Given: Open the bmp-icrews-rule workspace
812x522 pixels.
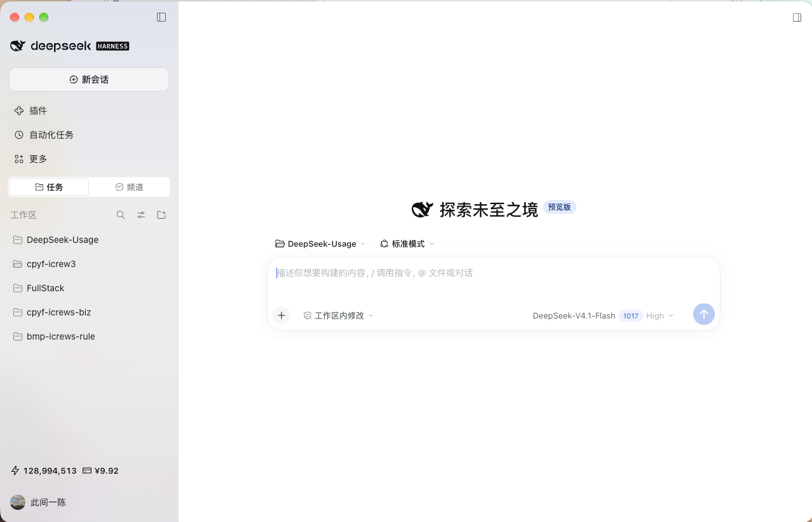Looking at the screenshot, I should point(89,336).
